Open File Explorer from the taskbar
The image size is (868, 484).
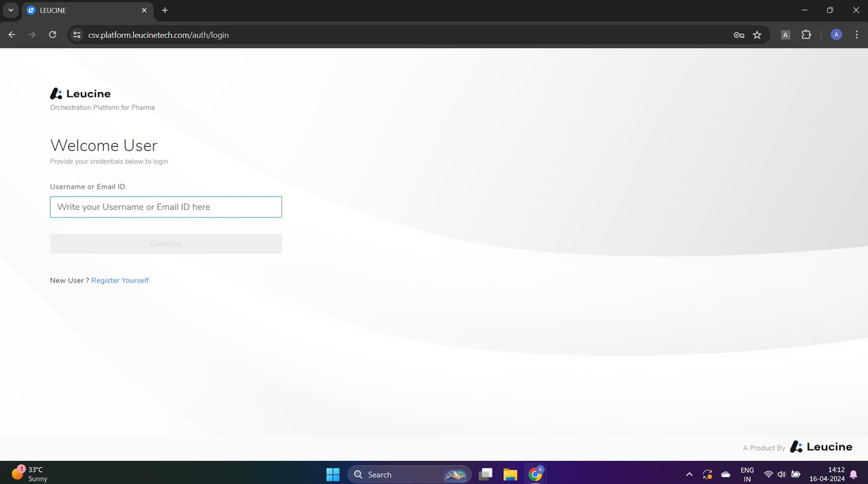(x=510, y=475)
